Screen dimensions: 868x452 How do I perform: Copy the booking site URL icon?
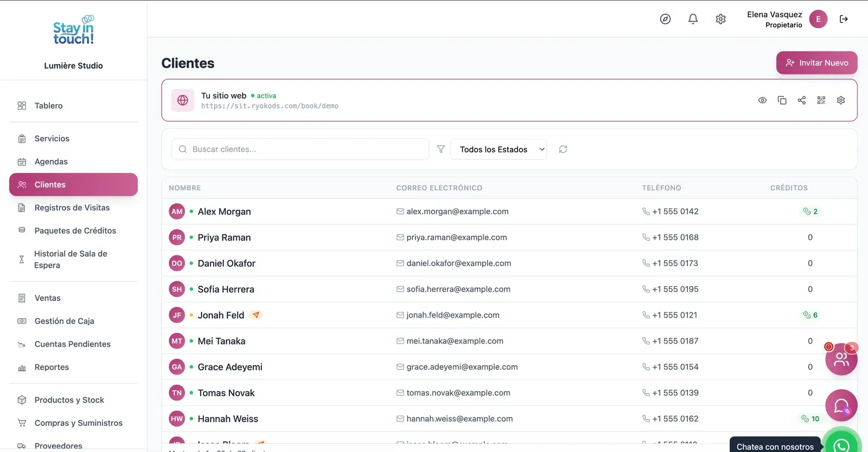pyautogui.click(x=782, y=100)
